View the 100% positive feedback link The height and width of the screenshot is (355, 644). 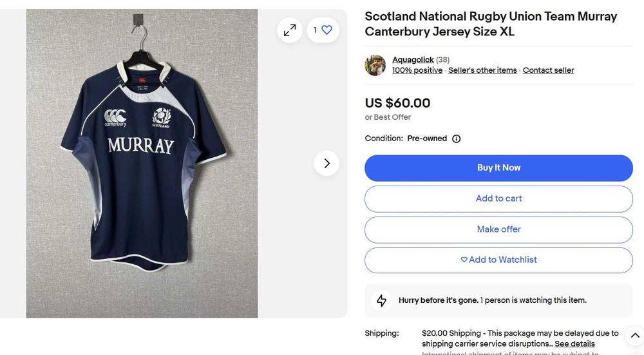pos(417,70)
